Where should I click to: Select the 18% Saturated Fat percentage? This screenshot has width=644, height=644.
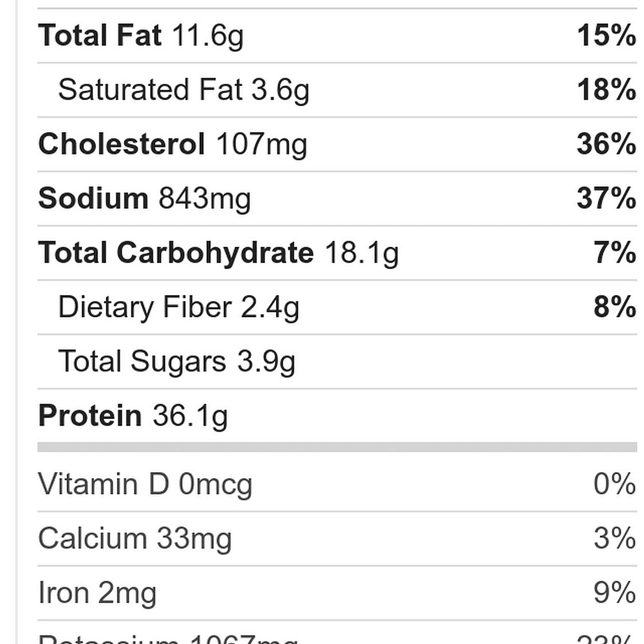coord(607,90)
